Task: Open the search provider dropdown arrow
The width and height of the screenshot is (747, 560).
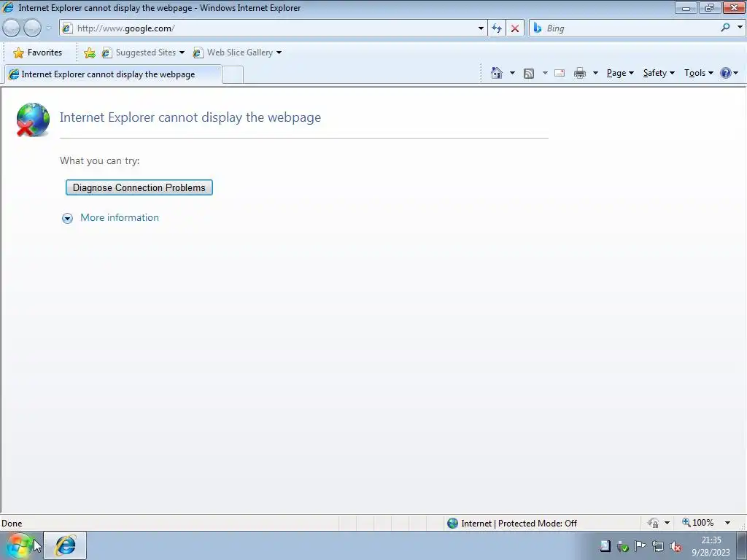Action: pos(740,28)
